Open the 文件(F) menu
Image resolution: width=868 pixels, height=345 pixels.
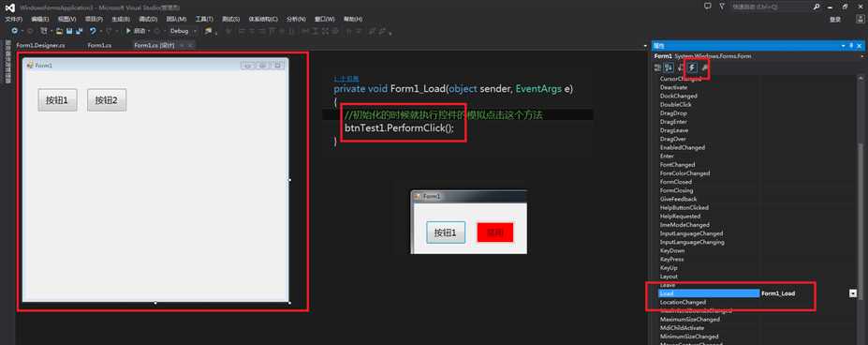[x=13, y=20]
